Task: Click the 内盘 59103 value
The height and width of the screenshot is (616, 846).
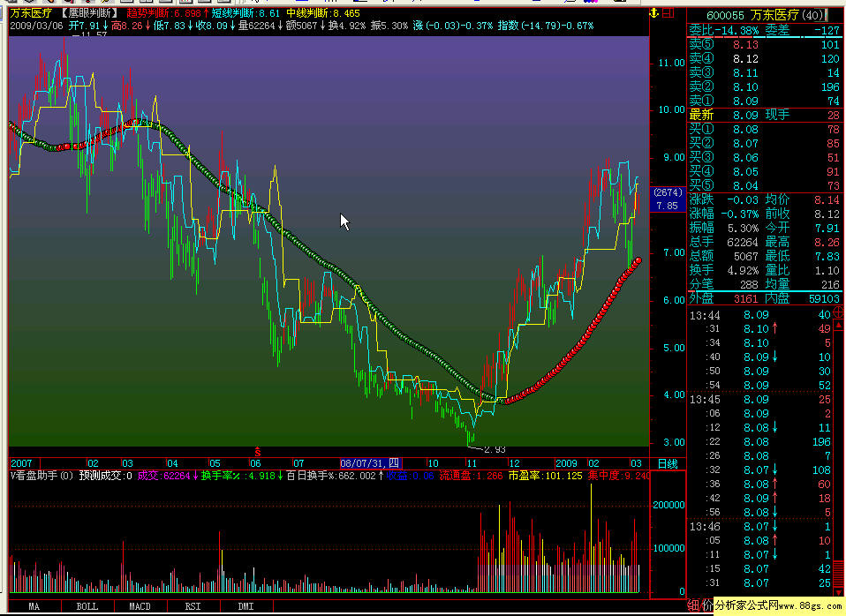Action: point(803,298)
